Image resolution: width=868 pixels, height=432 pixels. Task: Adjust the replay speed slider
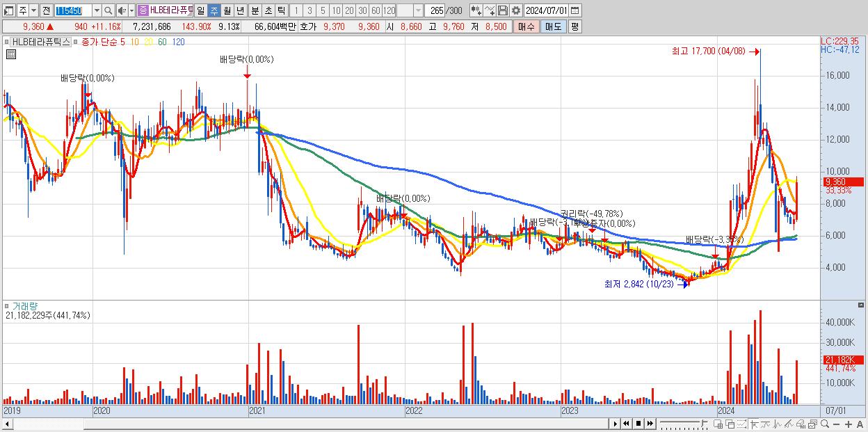(683, 424)
